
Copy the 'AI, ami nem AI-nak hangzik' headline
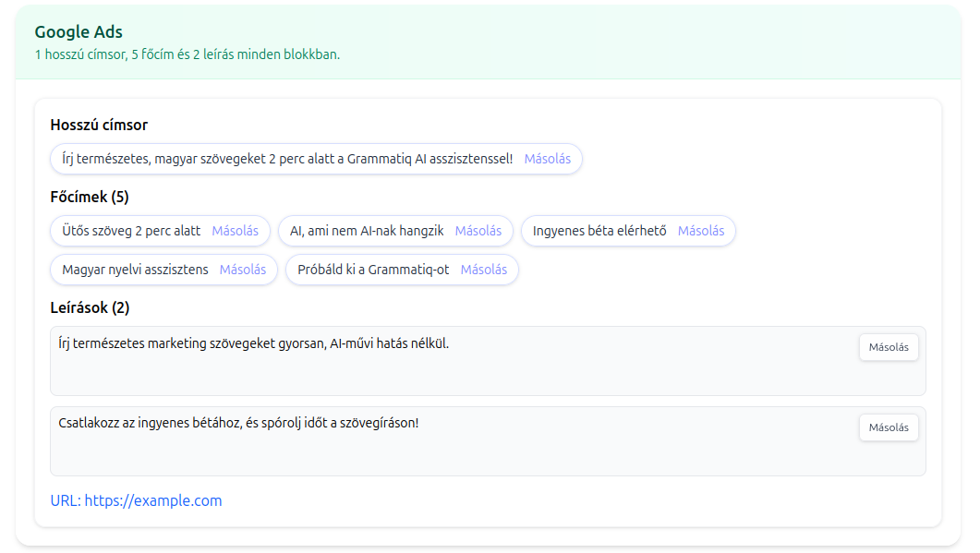click(x=478, y=231)
